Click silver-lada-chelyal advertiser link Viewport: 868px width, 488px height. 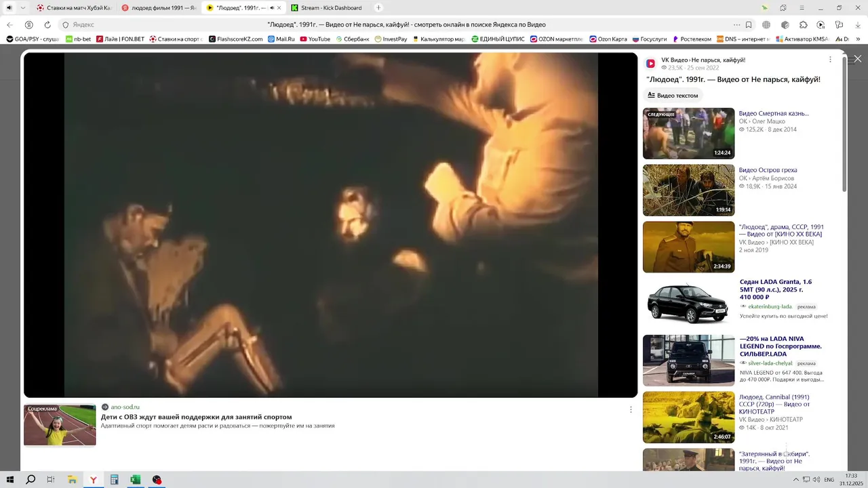coord(770,363)
